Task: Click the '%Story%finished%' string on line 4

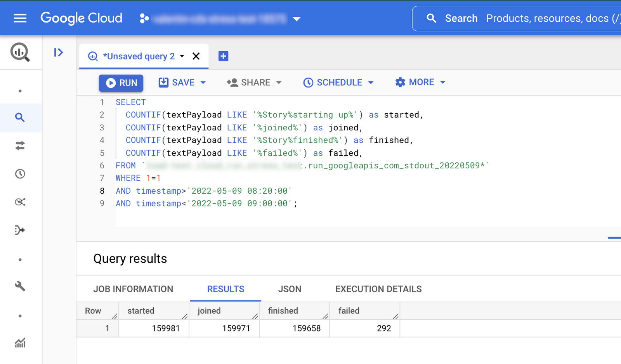Action: pos(298,140)
